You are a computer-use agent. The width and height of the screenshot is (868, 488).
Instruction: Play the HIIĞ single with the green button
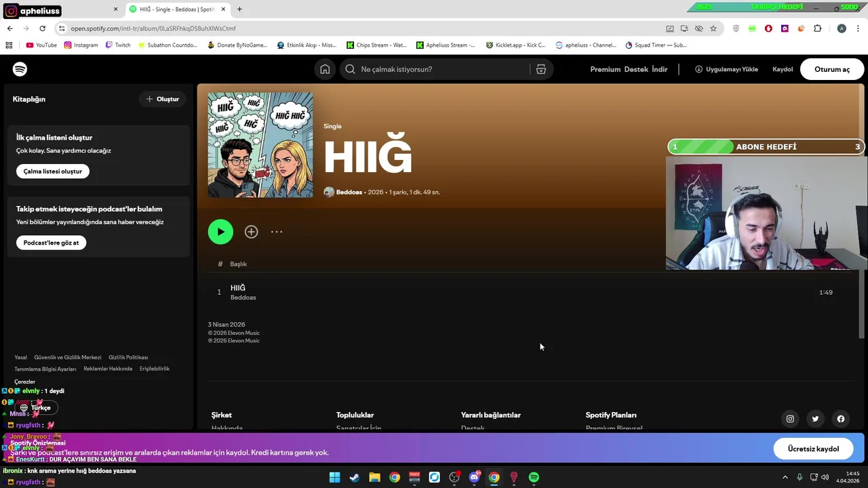[220, 232]
